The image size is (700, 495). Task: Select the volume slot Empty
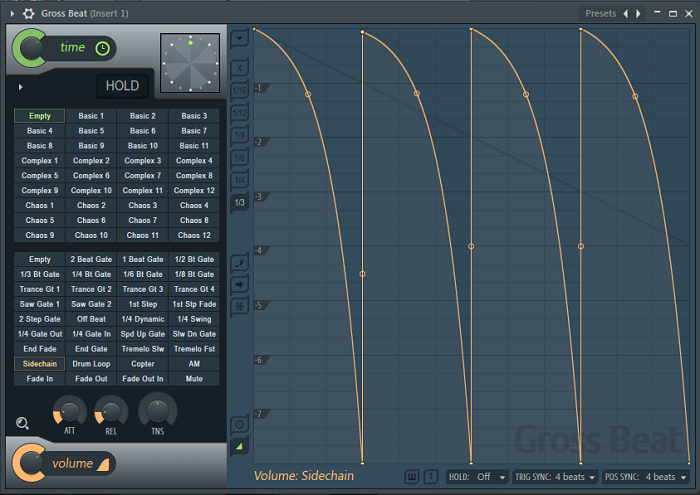(40, 259)
